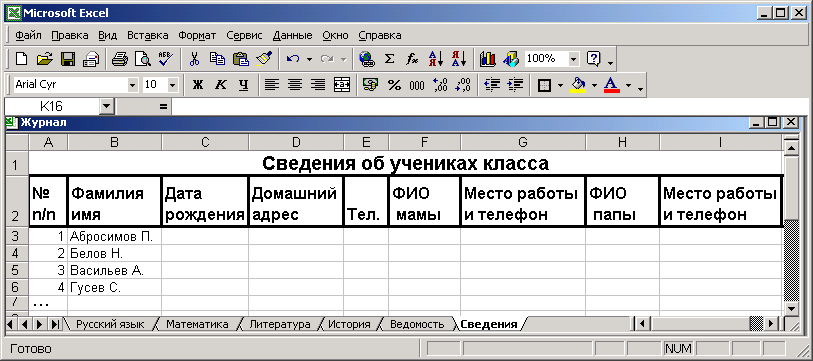Apply Percent style icon
Screen dimensions: 813x361
point(394,85)
